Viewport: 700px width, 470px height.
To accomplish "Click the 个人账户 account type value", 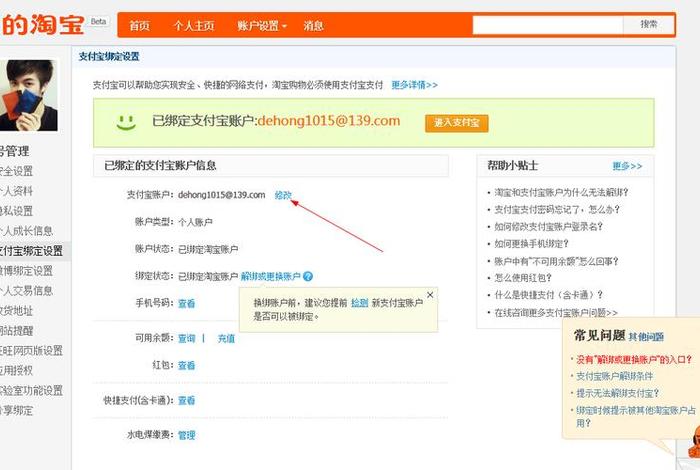I will (x=195, y=222).
